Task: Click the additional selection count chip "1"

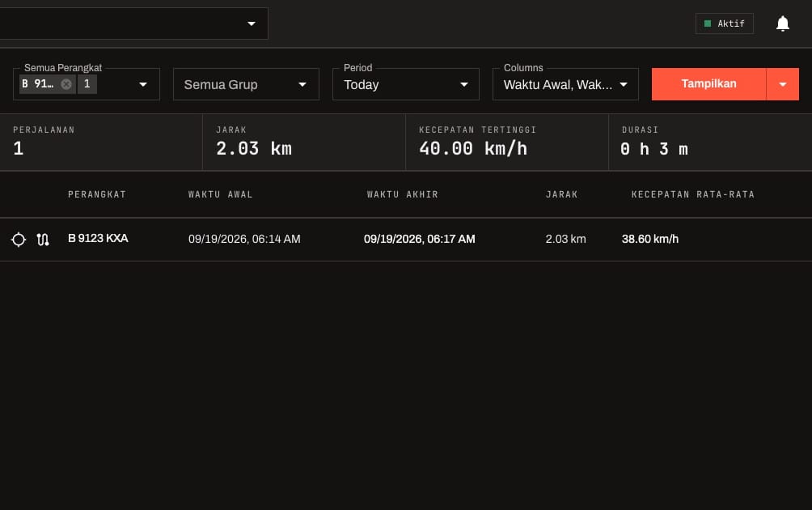Action: coord(87,84)
